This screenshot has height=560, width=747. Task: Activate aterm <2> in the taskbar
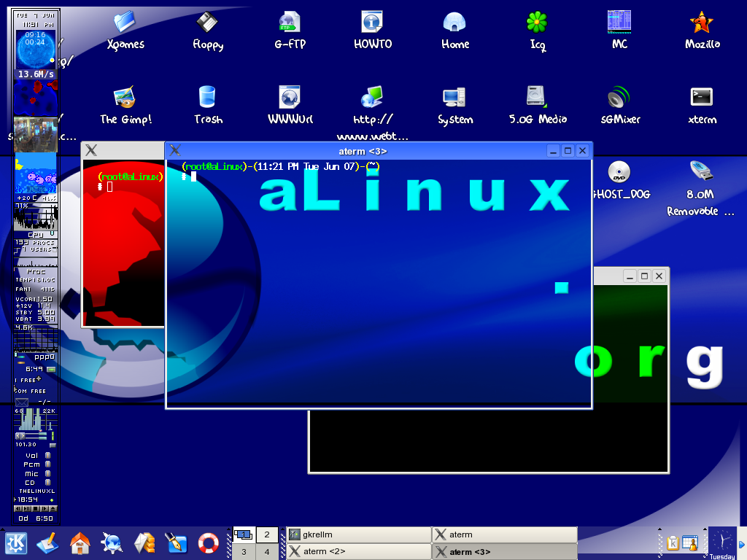tap(359, 552)
